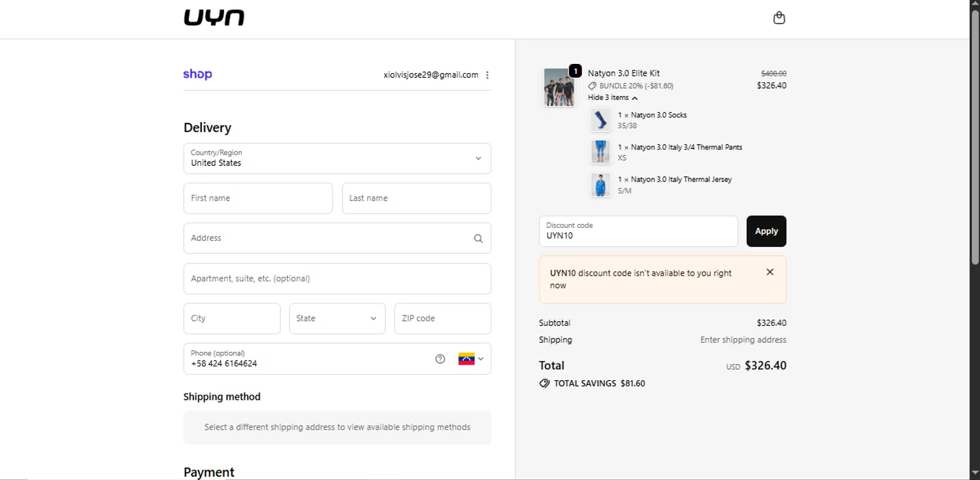This screenshot has width=980, height=480.
Task: Focus the First name field
Action: pyautogui.click(x=258, y=199)
